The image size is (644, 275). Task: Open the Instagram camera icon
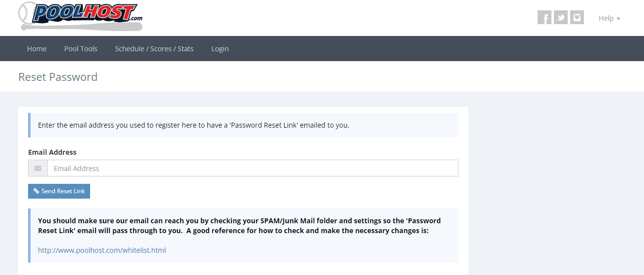click(x=577, y=18)
